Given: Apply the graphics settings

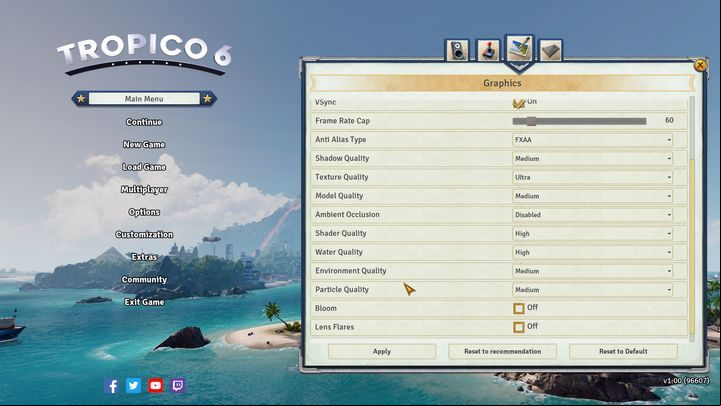Looking at the screenshot, I should point(382,351).
